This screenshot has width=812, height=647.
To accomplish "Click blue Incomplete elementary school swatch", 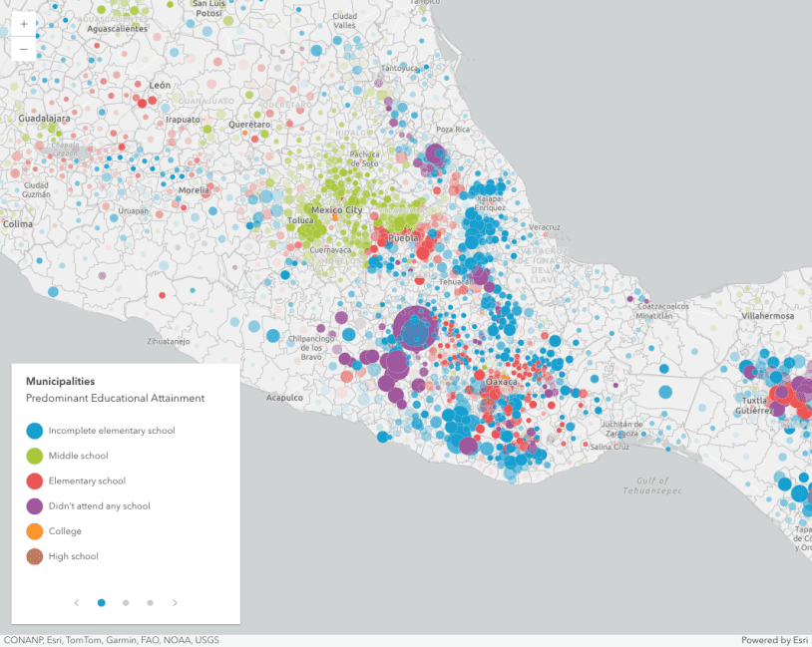I will tap(35, 431).
